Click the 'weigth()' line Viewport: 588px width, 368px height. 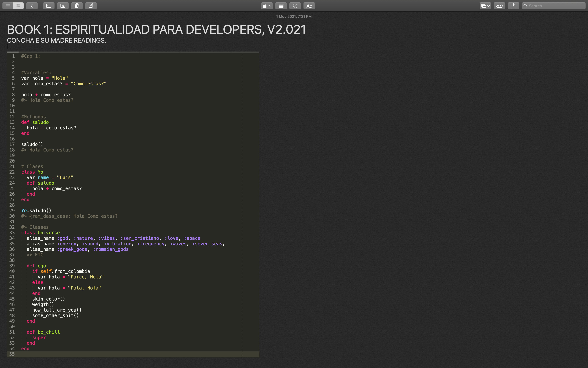[x=43, y=305]
